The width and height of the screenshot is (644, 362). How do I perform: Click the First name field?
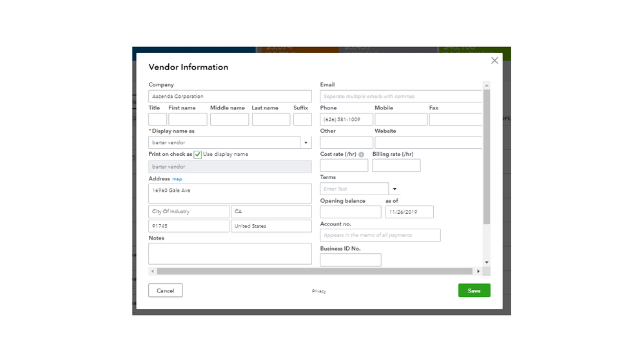[x=188, y=119]
